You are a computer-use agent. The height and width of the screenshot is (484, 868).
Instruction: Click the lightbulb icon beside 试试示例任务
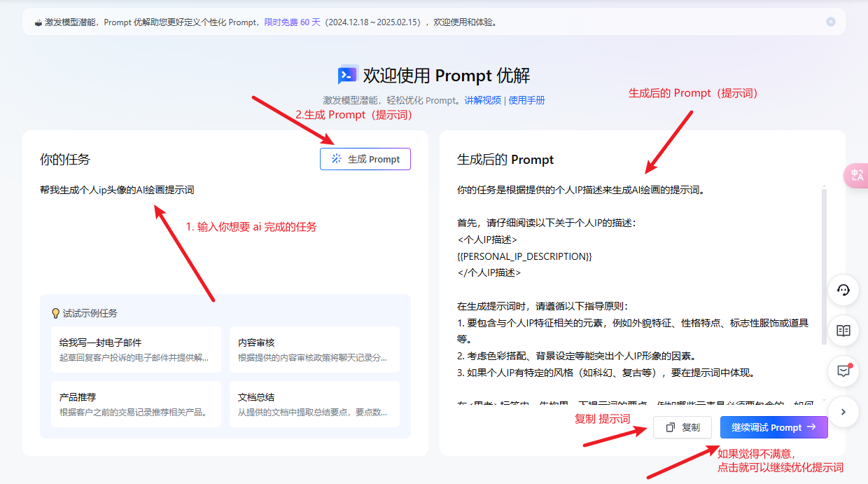[56, 314]
